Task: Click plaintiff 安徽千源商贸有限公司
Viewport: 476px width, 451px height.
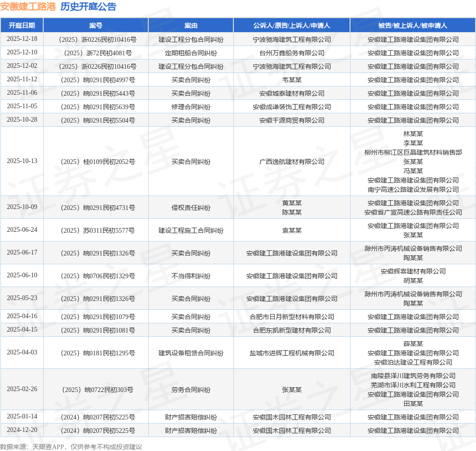Action: click(292, 120)
